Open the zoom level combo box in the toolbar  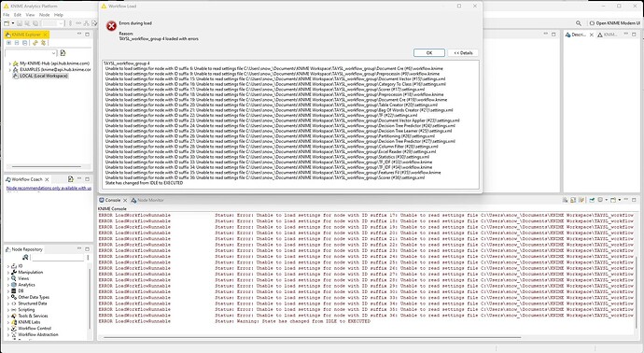(x=53, y=23)
